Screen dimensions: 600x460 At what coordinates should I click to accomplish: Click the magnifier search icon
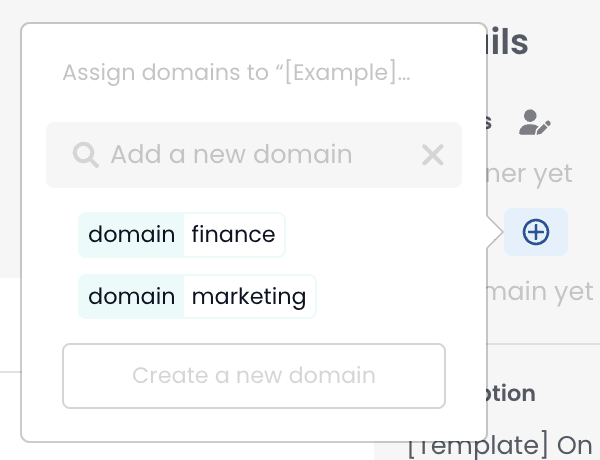coord(86,155)
